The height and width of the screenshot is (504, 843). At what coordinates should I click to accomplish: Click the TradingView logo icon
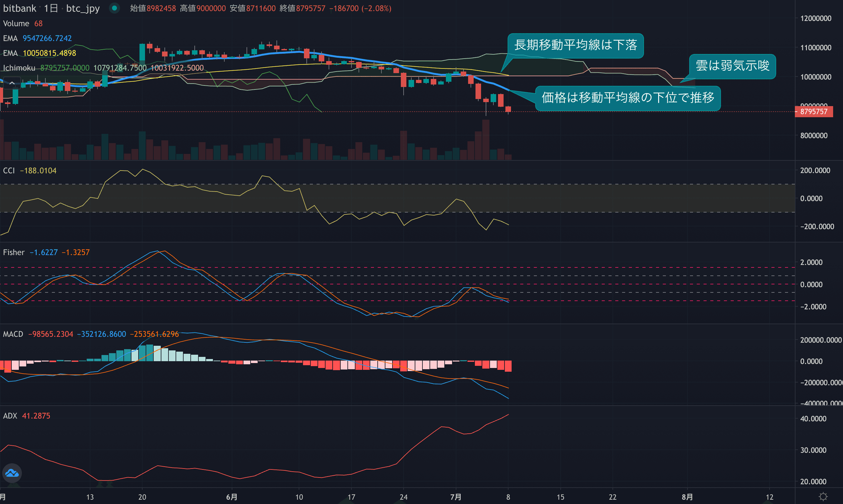[12, 473]
